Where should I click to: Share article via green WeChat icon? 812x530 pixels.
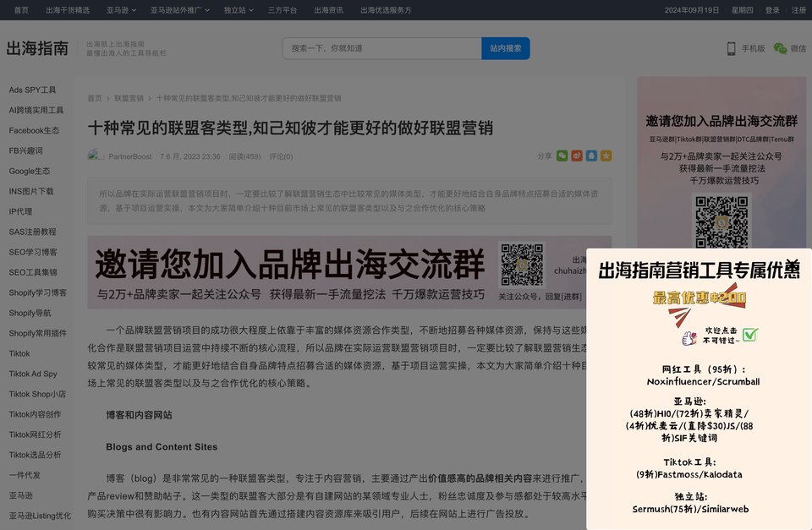click(562, 156)
